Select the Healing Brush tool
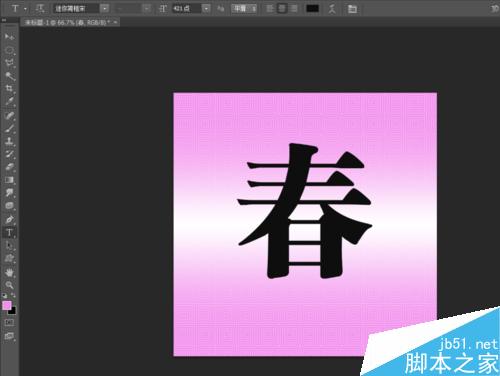 pyautogui.click(x=9, y=115)
